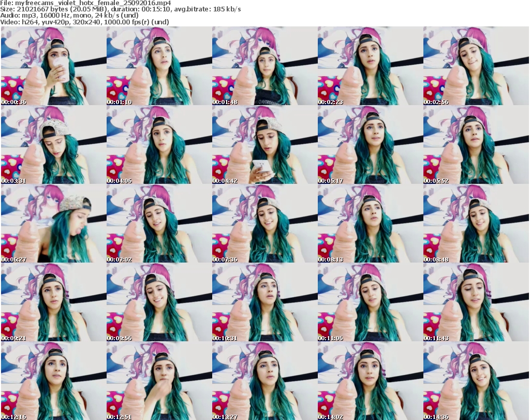Select the thumbnail stamped 00:07:02
530x420 pixels.
(x=159, y=224)
